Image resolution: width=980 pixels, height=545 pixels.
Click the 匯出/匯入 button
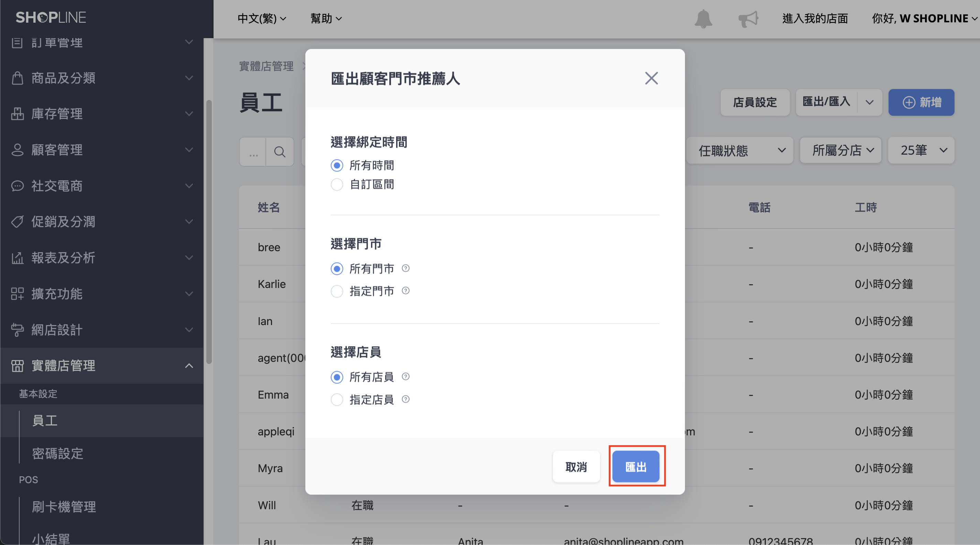pos(826,102)
